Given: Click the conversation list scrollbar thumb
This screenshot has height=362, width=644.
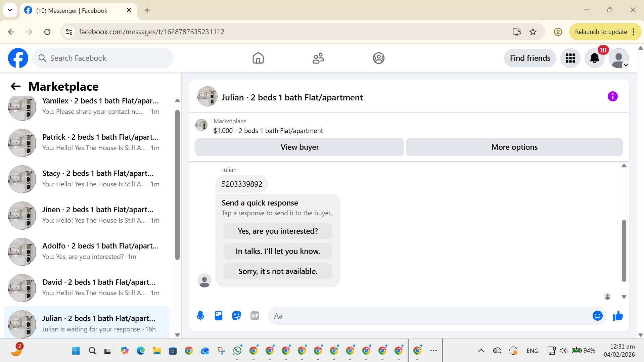Looking at the screenshot, I should 177,185.
